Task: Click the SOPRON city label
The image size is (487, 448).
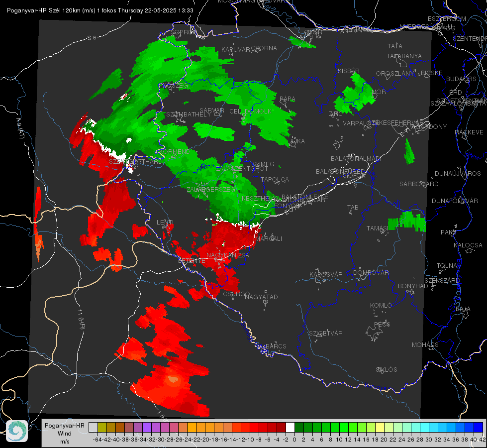Action: (183, 32)
